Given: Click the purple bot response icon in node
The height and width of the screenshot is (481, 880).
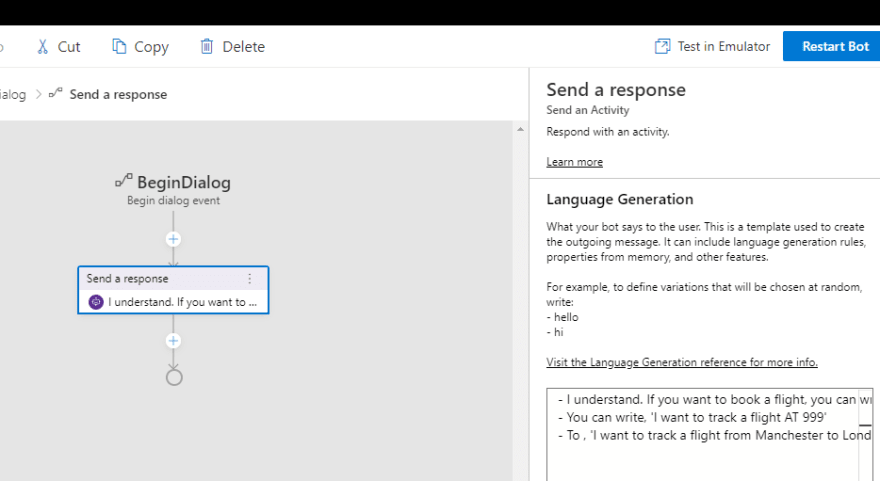Looking at the screenshot, I should (96, 302).
